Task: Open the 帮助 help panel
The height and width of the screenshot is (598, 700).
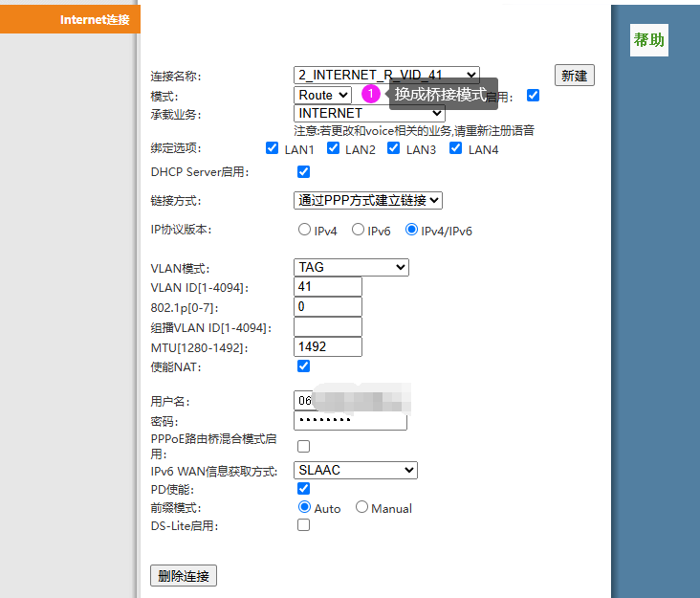Action: pos(648,40)
